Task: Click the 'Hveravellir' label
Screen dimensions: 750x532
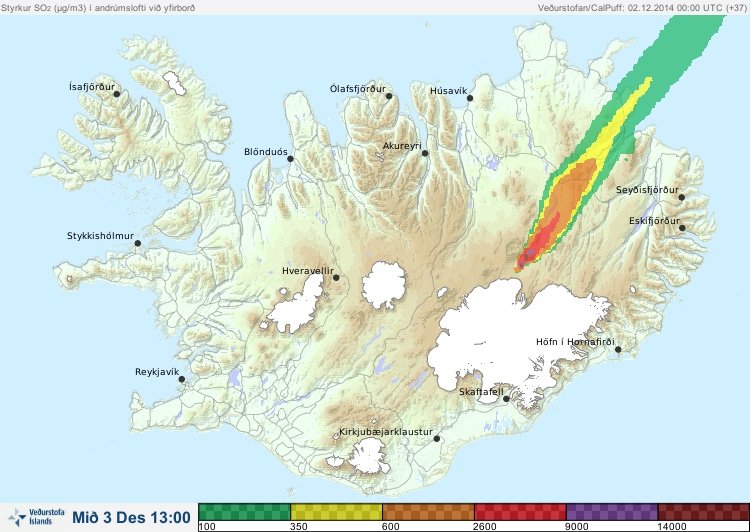Action: [308, 271]
